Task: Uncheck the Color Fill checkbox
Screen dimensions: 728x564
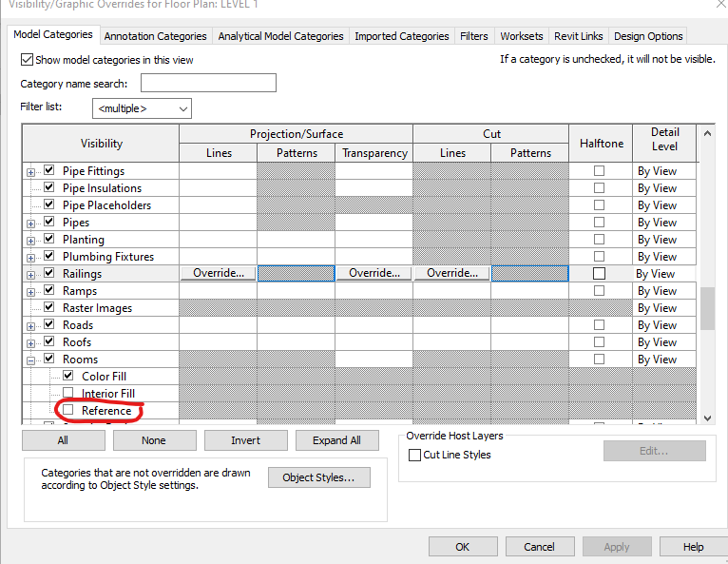Action: (67, 376)
